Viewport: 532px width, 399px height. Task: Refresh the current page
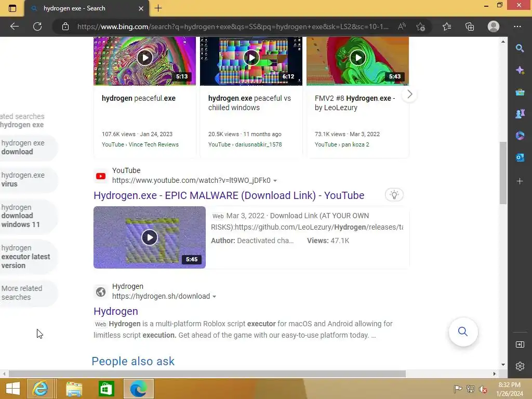pos(37,26)
